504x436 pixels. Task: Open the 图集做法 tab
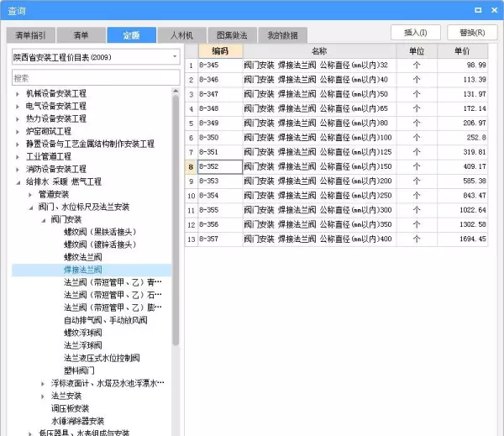pyautogui.click(x=232, y=35)
